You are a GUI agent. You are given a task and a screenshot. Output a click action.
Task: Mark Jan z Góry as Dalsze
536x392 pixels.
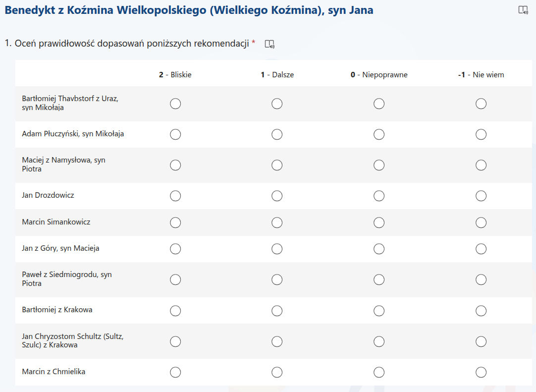pos(277,249)
